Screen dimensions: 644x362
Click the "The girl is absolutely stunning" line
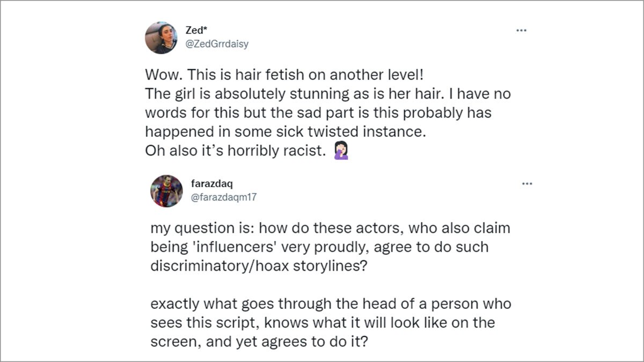tap(327, 94)
